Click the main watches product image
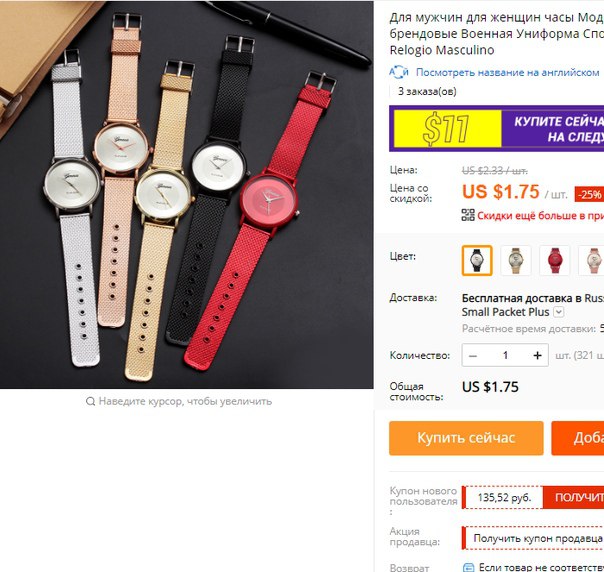 pos(186,195)
